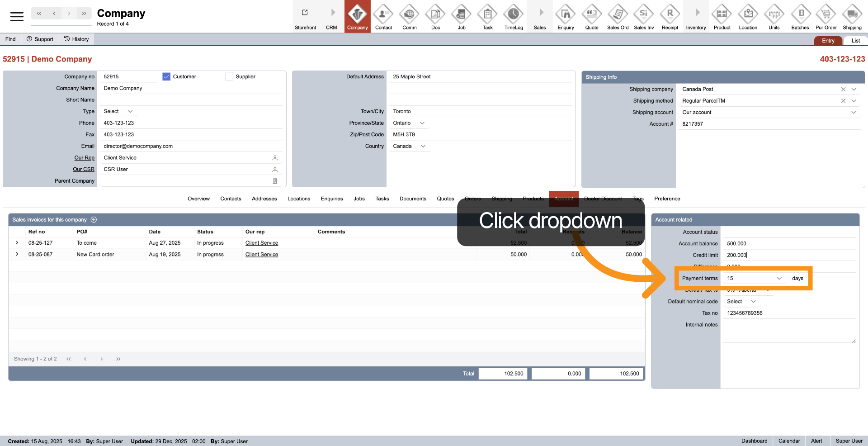Switch to the Contacts tab
Image resolution: width=868 pixels, height=446 pixels.
coord(231,199)
